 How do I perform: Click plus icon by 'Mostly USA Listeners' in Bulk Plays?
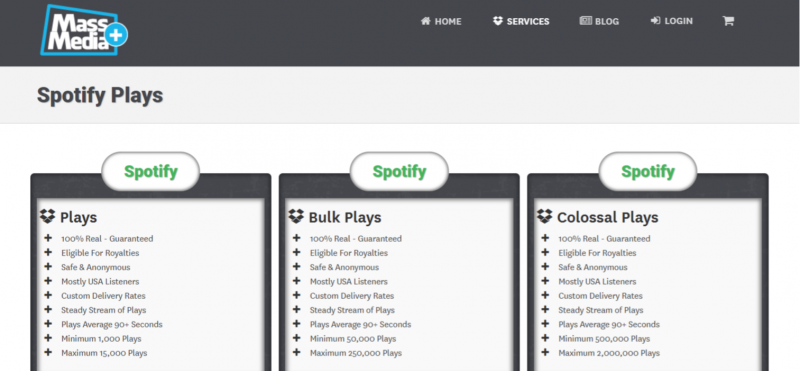296,281
